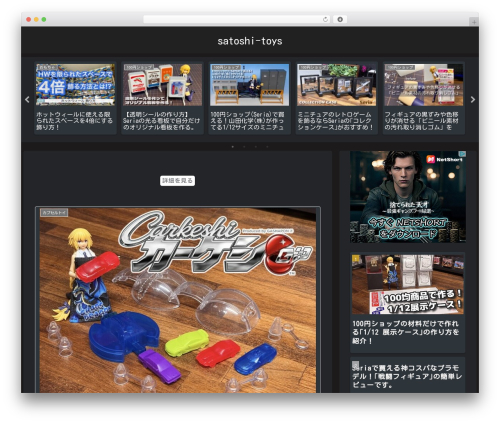Open the Seria collection case thumbnail image
Image resolution: width=500 pixels, height=423 pixels.
click(336, 85)
